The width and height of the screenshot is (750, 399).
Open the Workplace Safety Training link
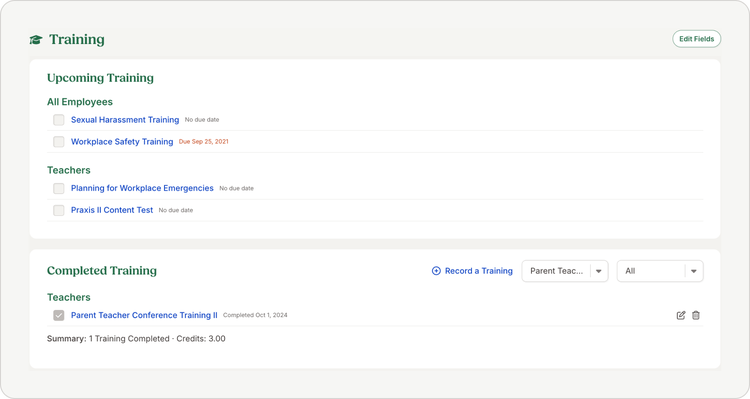(122, 142)
